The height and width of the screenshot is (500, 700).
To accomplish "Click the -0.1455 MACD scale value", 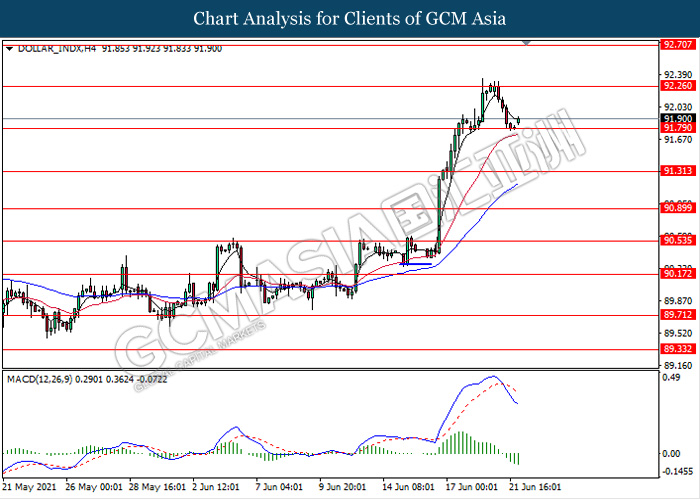I will point(678,471).
